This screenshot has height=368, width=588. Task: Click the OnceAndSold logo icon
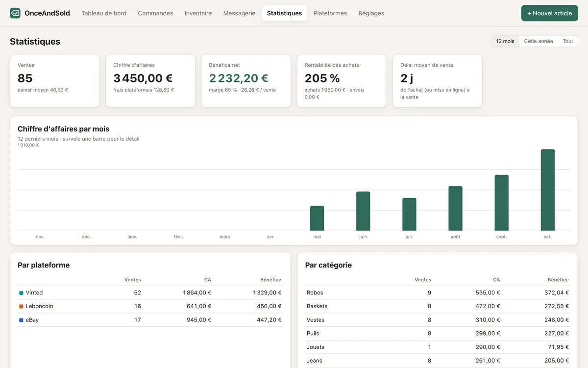coord(15,13)
